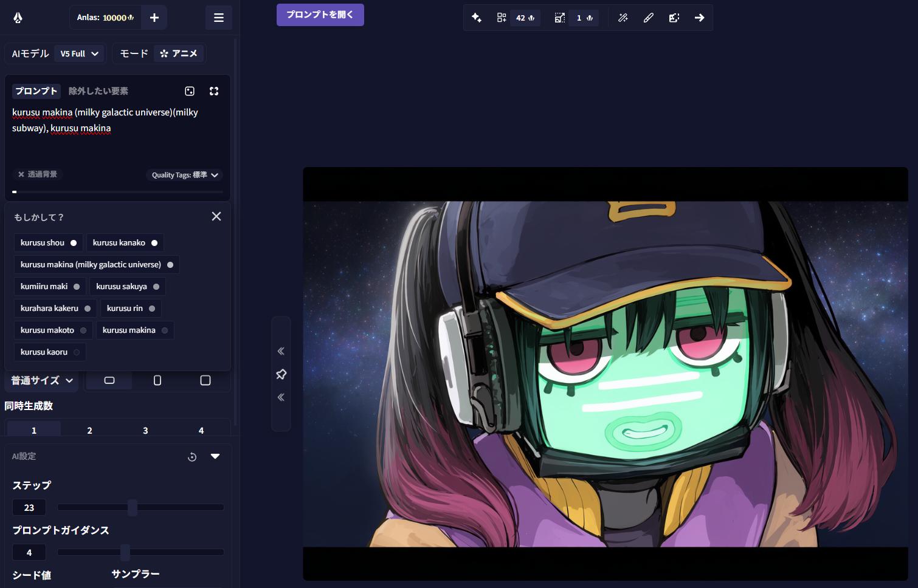Image resolution: width=918 pixels, height=588 pixels.
Task: Select the kurahara kakeru suggestion
Action: (x=55, y=309)
